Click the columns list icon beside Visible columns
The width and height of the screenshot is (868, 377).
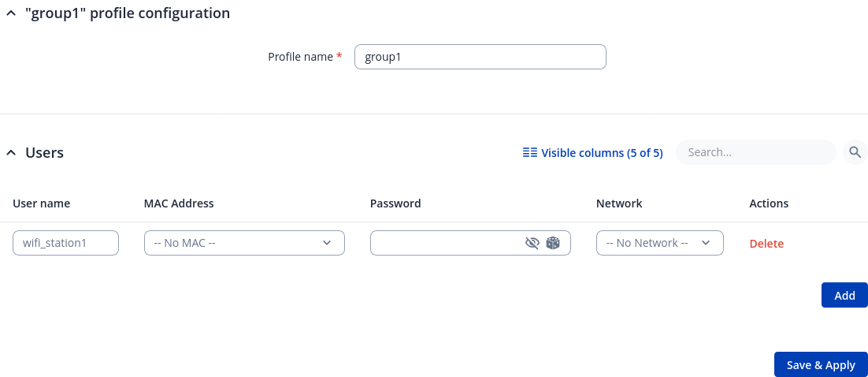(530, 153)
